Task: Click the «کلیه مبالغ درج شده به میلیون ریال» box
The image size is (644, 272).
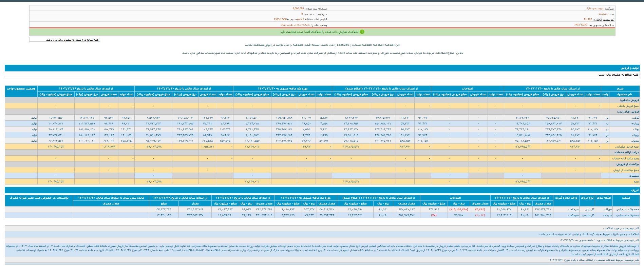Action: [x=64, y=40]
